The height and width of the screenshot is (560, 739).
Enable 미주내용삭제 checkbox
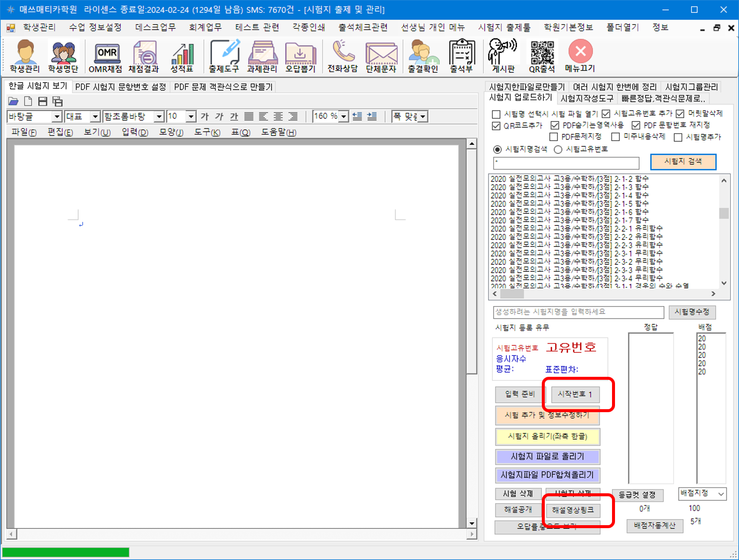point(616,137)
